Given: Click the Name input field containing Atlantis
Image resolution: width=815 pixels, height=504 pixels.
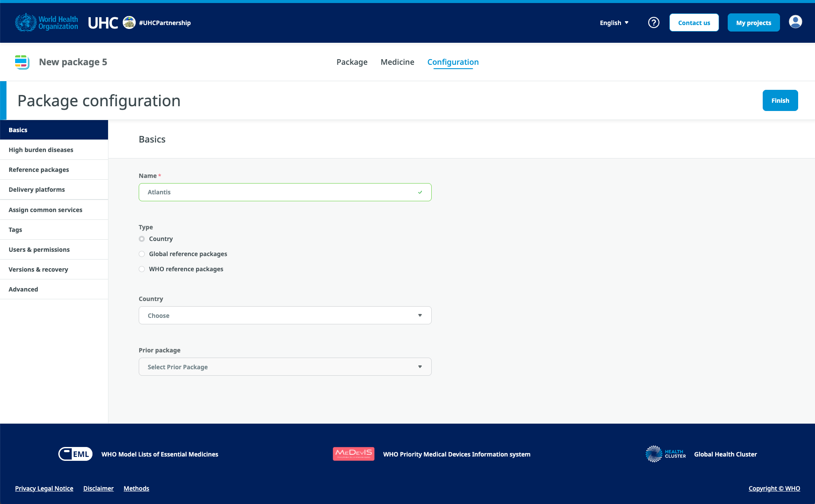Looking at the screenshot, I should click(281, 192).
